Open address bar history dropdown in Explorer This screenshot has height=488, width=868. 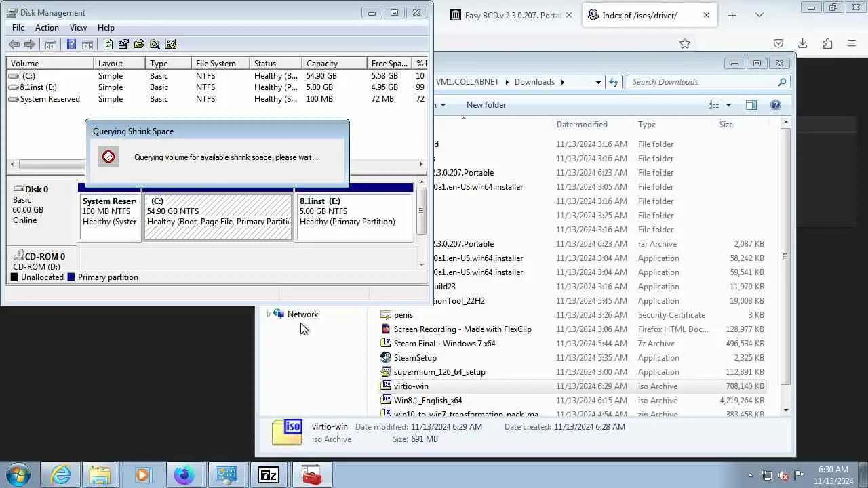(x=598, y=82)
